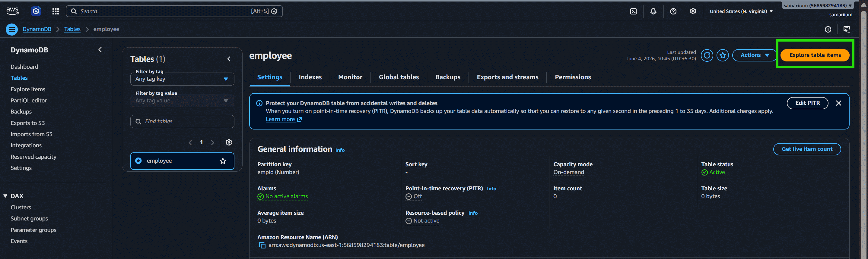Add employee table to favorites from header
Image resolution: width=868 pixels, height=259 pixels.
[723, 55]
